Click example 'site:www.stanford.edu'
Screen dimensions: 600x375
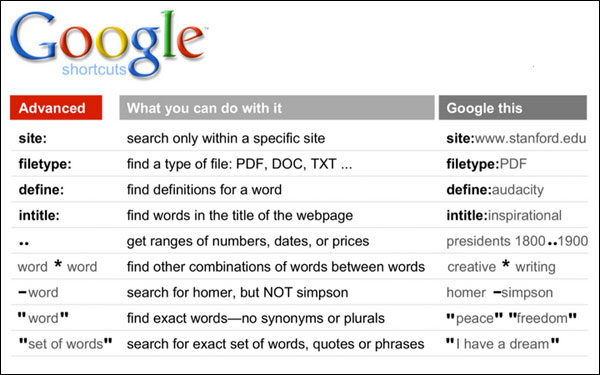(516, 138)
